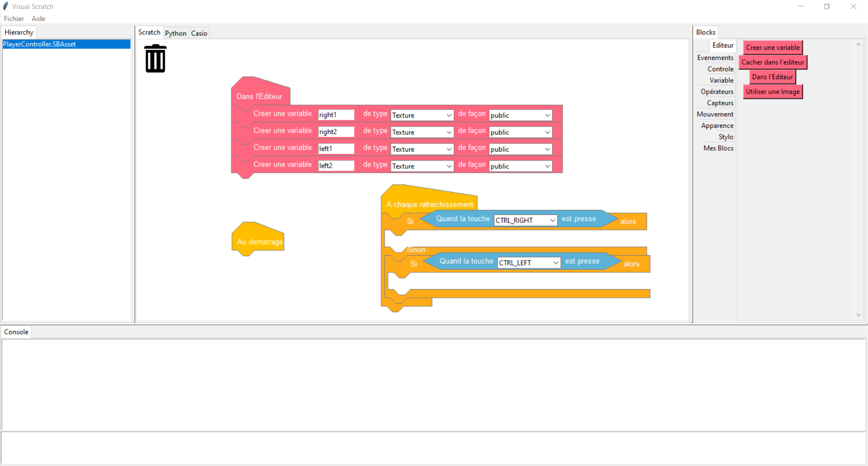Switch to the Scratch tab
Image resolution: width=868 pixels, height=466 pixels.
click(x=149, y=32)
